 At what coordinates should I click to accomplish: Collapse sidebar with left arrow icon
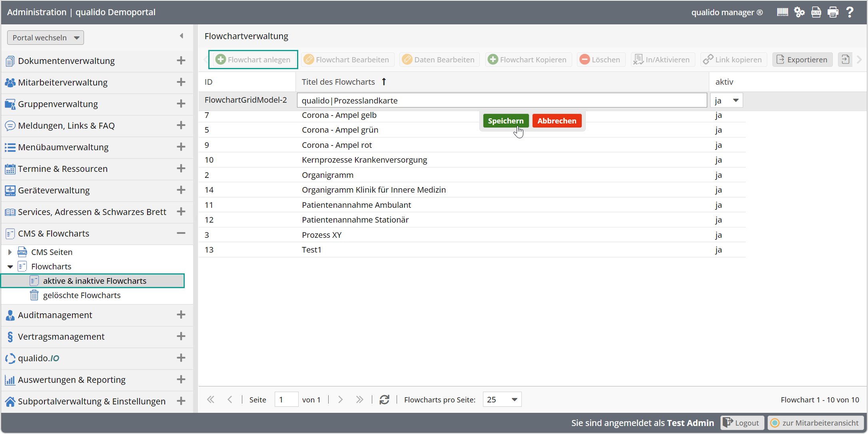coord(182,36)
